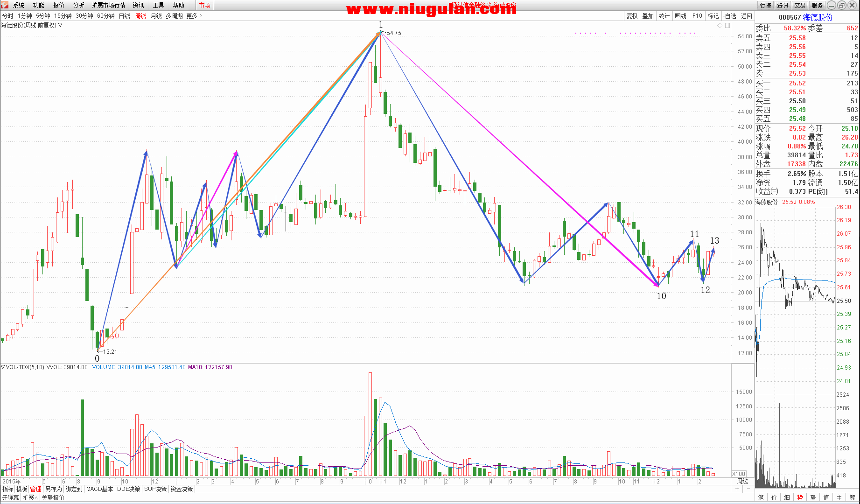Expand the 海德股份(周线 前复权) title dropdown
This screenshot has width=860, height=504.
(60, 25)
